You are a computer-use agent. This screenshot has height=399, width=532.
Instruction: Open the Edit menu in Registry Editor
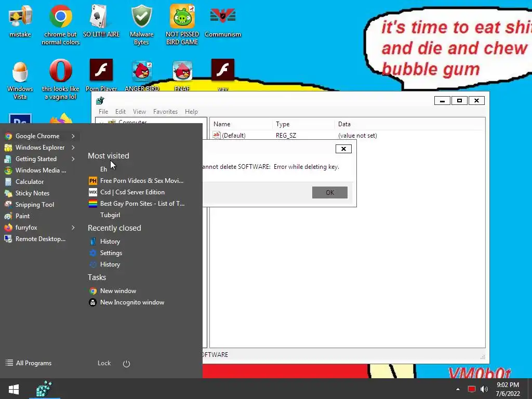point(121,112)
